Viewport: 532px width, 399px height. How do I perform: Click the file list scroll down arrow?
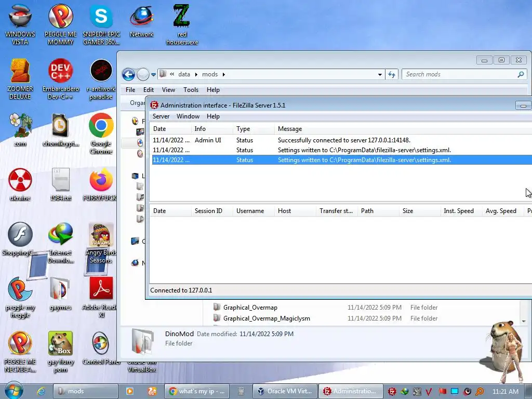click(x=524, y=321)
